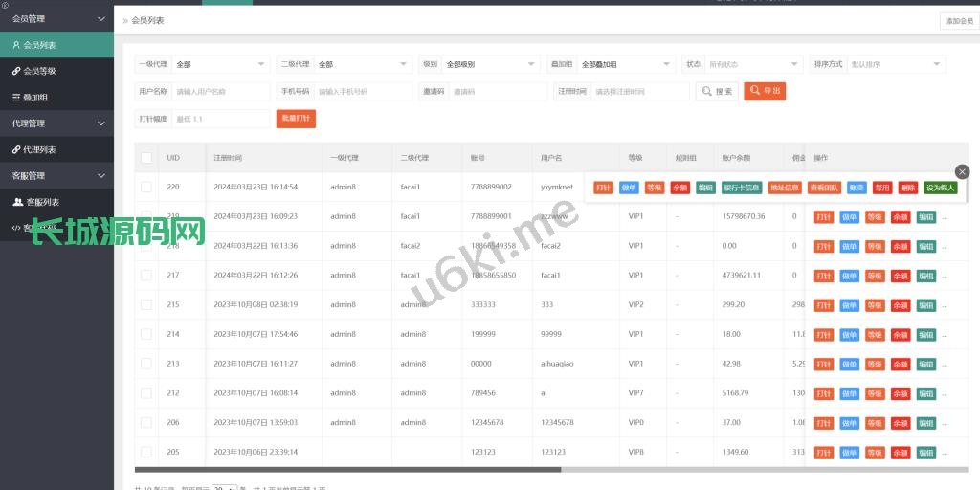Open 客服管理 in the sidebar menu

tap(56, 176)
